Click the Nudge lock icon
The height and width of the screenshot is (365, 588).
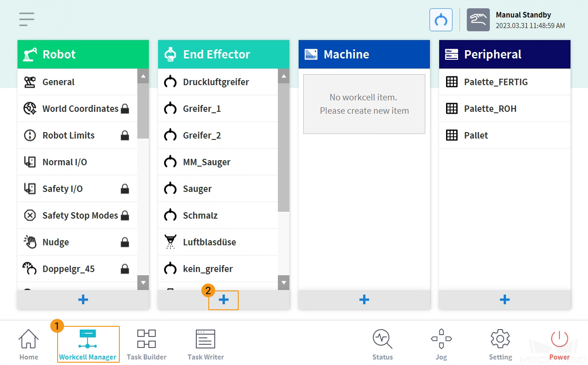coord(125,242)
